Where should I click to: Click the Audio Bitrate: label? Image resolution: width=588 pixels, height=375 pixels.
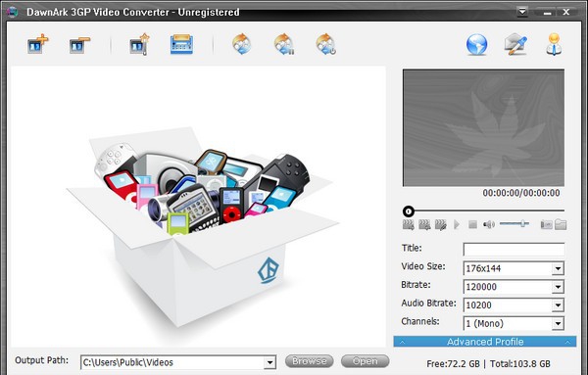coord(428,304)
